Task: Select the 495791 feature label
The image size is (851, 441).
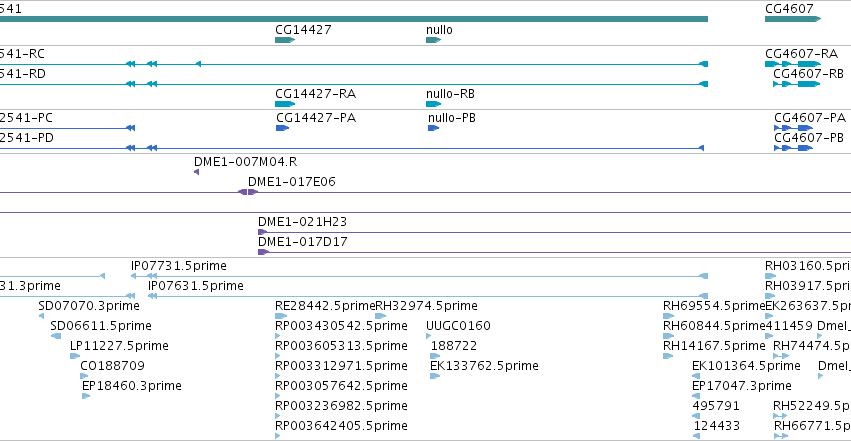Action: pyautogui.click(x=716, y=406)
